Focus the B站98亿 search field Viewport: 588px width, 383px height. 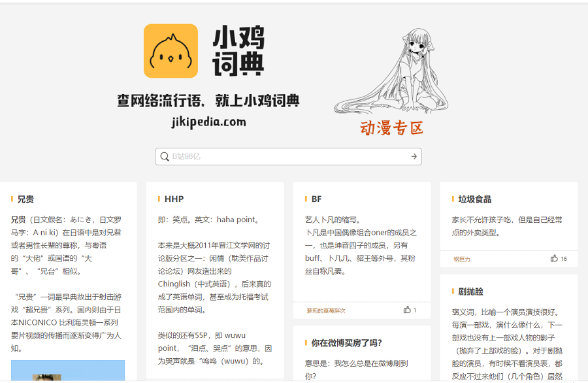coord(288,156)
